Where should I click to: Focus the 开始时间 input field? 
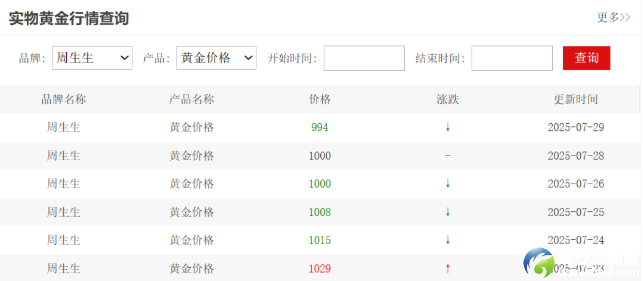pos(364,58)
